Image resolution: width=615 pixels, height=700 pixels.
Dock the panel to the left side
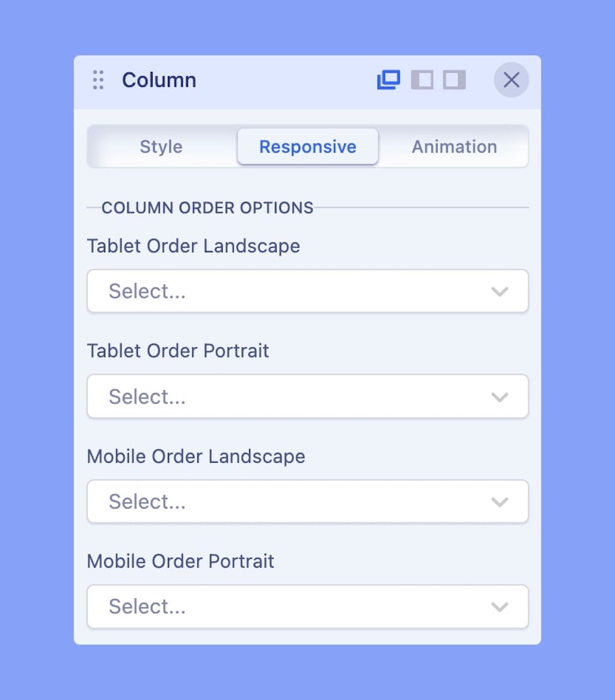tap(423, 80)
